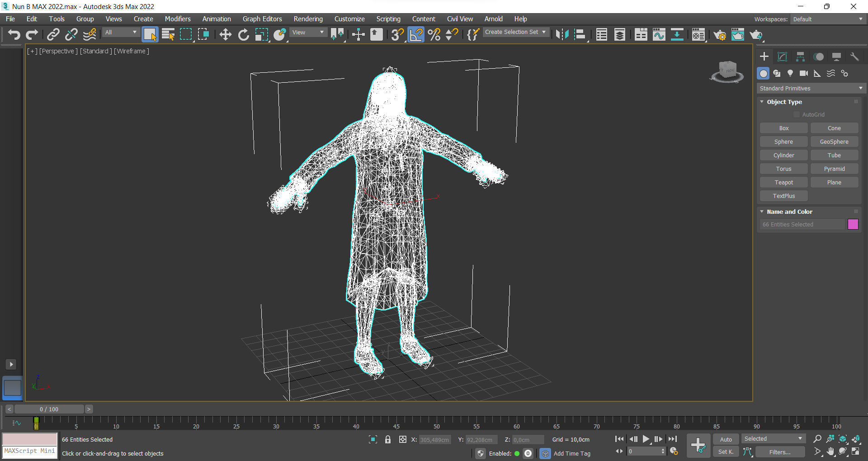
Task: Select the Cameras category icon
Action: click(804, 73)
